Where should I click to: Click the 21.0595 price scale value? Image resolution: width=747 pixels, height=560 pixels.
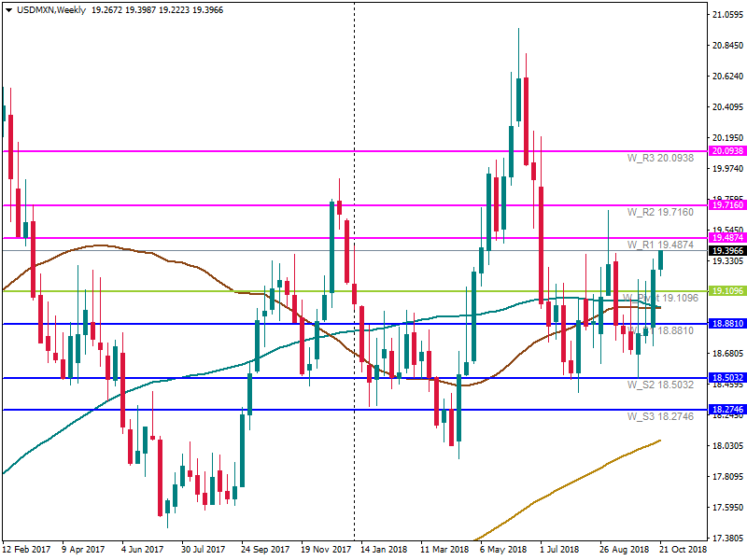726,16
